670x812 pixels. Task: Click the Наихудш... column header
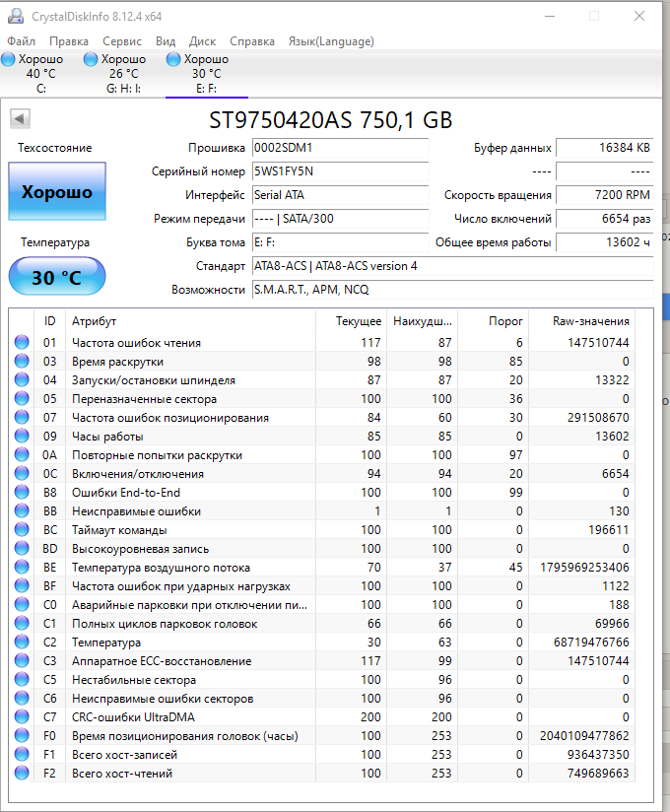tap(423, 321)
